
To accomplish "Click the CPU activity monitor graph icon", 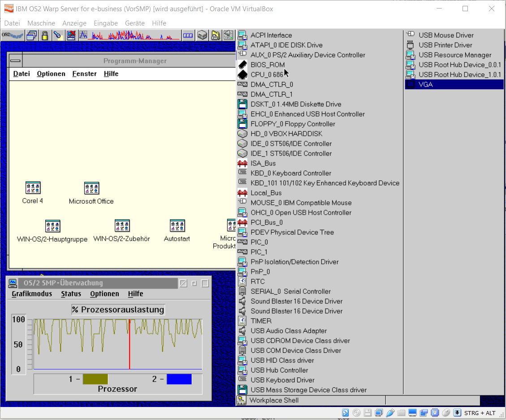I will 83,35.
